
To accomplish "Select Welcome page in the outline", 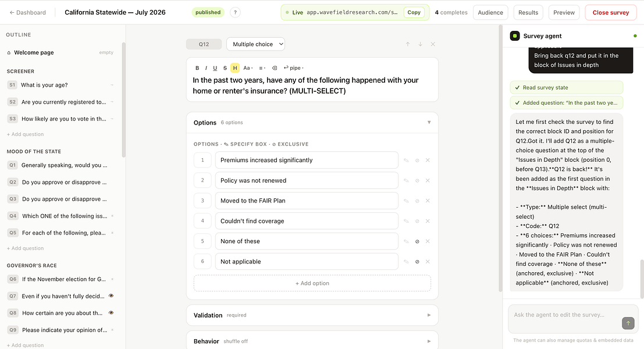I will click(x=61, y=52).
